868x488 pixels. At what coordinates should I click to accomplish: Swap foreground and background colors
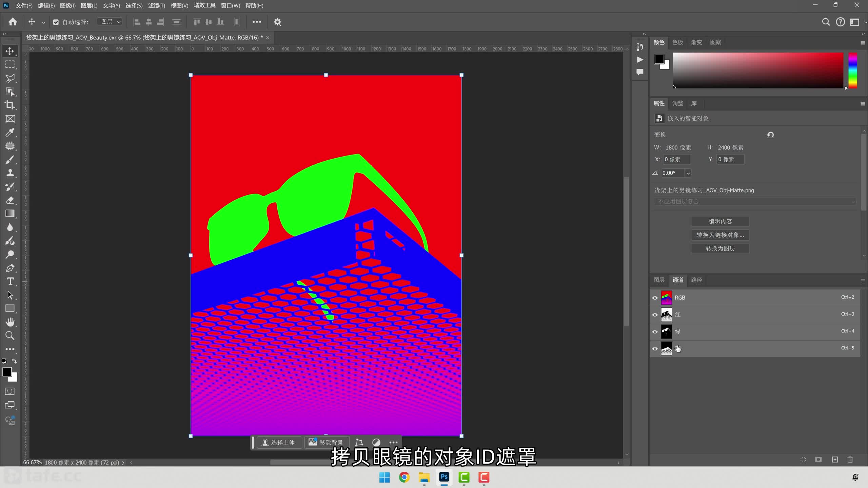coord(14,361)
